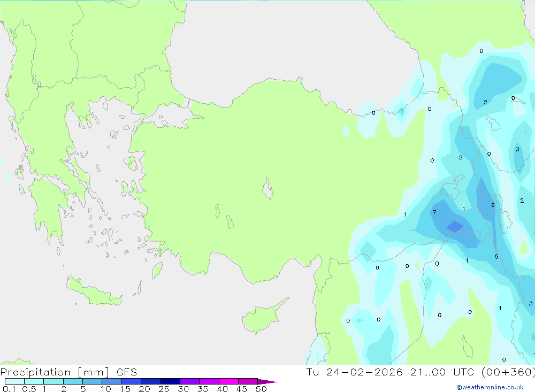Click the purple arrow tip above 50 mm

pyautogui.click(x=267, y=381)
